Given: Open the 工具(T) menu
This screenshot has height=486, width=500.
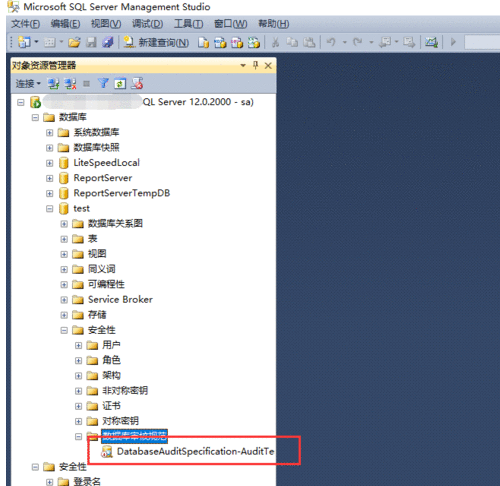Looking at the screenshot, I should pos(188,24).
